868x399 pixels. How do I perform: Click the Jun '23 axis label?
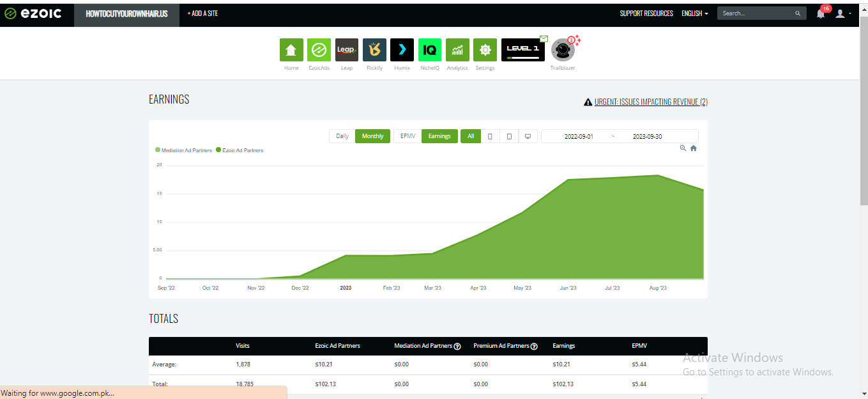[568, 288]
